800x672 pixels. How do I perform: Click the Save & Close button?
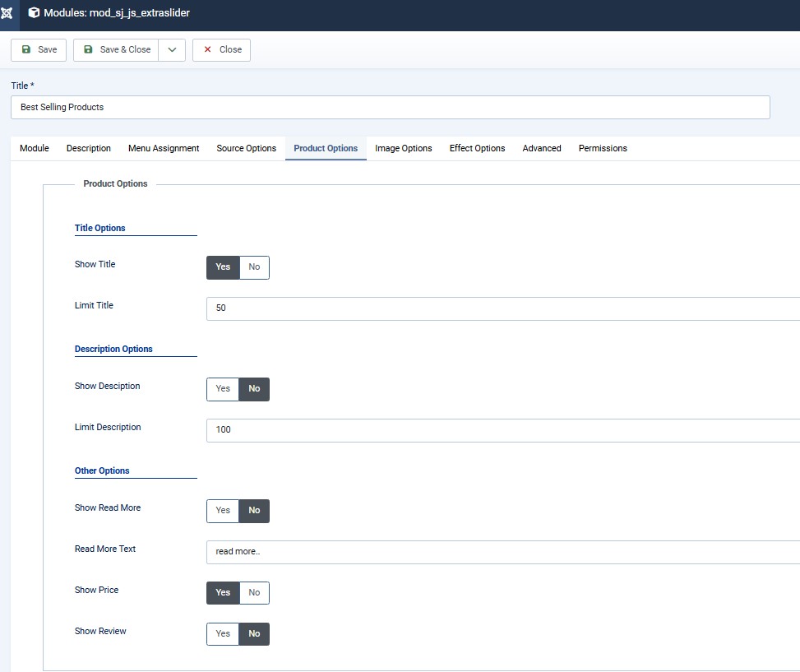click(116, 50)
